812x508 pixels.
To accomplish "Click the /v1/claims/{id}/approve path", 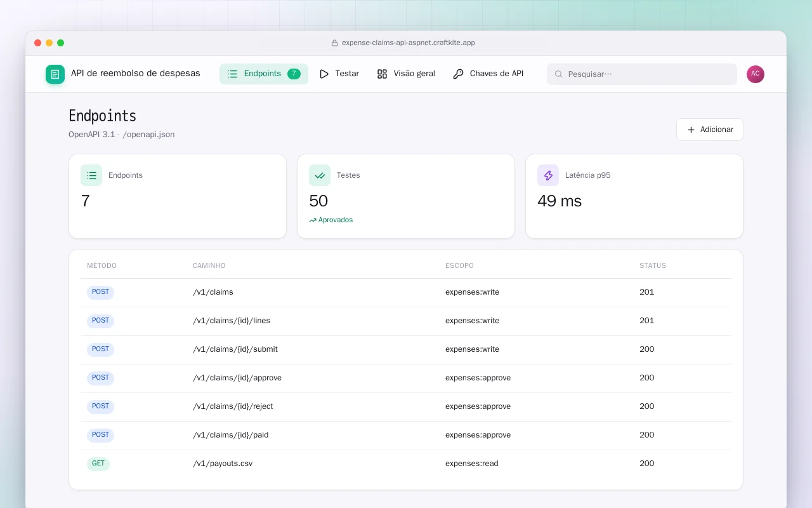I will point(237,378).
